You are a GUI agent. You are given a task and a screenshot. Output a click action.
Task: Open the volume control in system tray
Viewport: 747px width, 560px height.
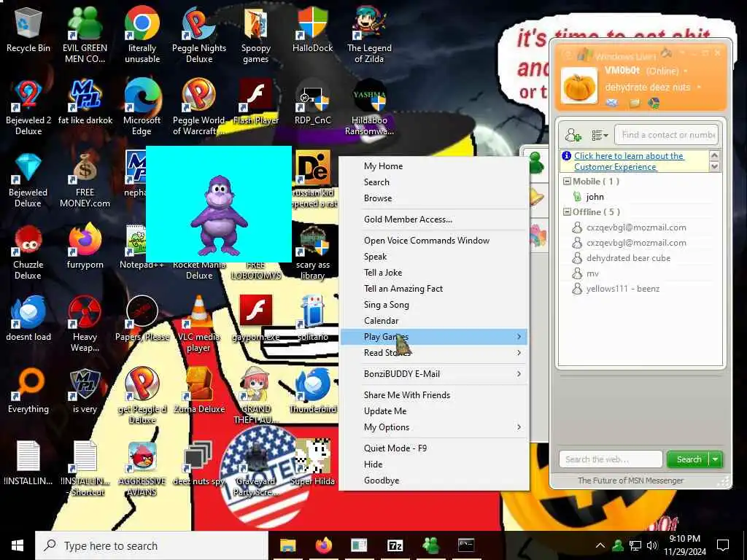652,545
